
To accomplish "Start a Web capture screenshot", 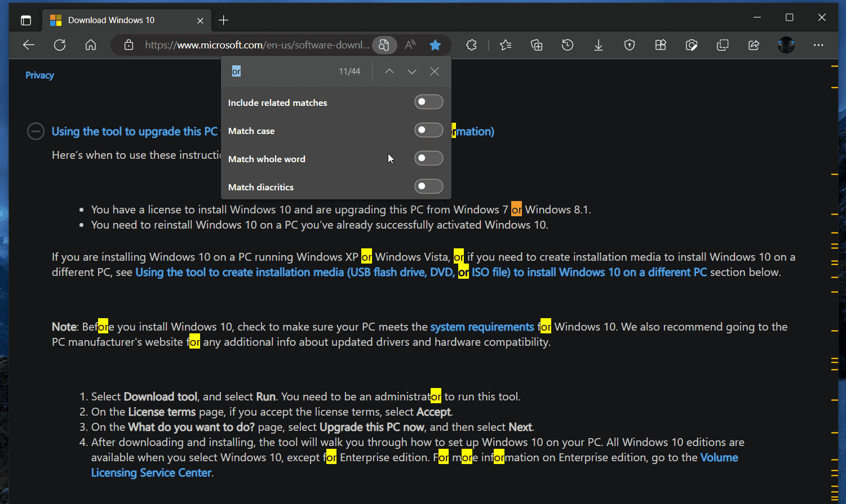I will [x=691, y=45].
